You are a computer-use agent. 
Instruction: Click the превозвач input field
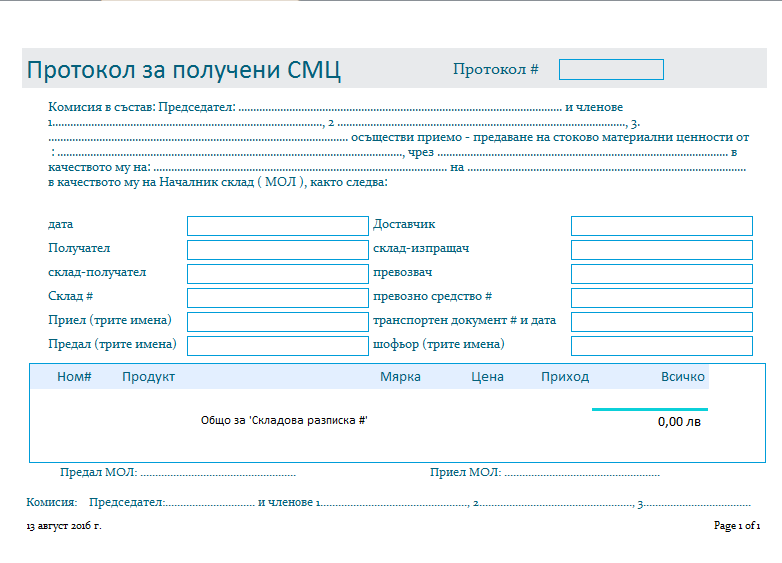coord(662,274)
